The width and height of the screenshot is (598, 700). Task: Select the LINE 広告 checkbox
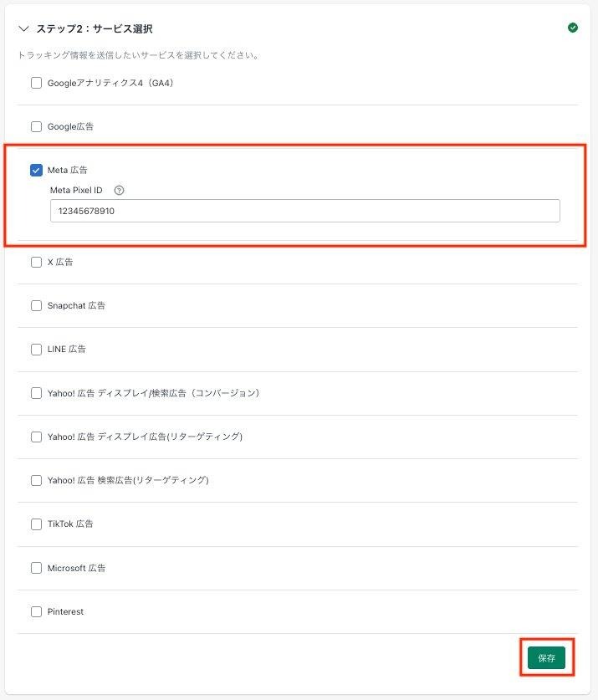36,349
